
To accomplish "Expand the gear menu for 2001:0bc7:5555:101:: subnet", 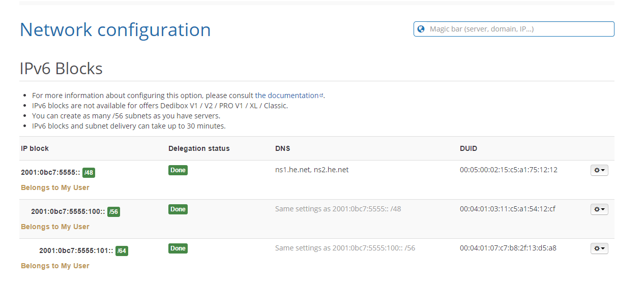I will [599, 248].
